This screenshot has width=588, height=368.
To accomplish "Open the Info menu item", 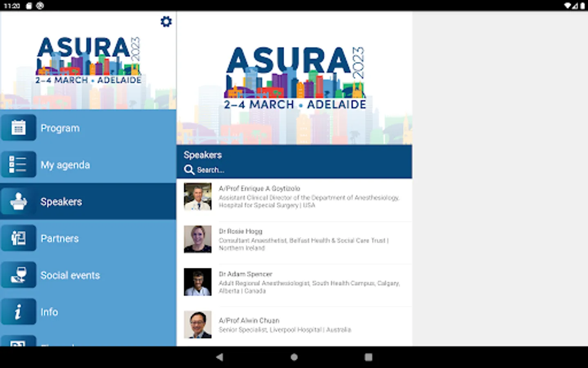I will [88, 312].
